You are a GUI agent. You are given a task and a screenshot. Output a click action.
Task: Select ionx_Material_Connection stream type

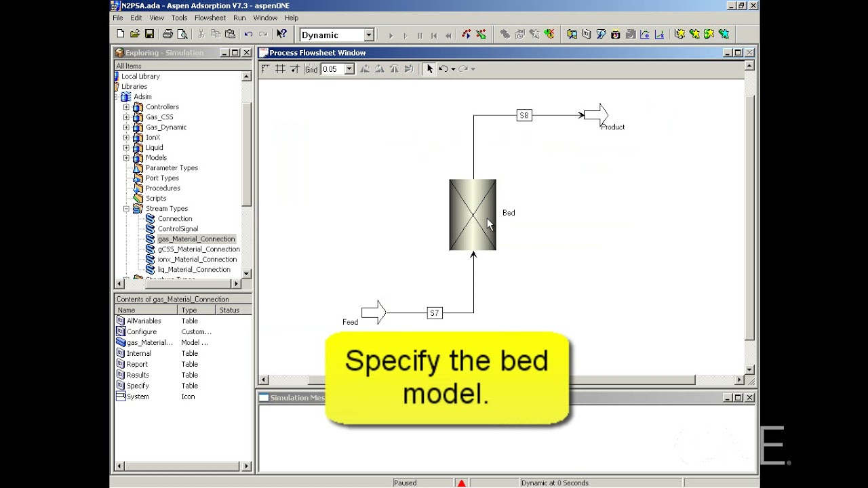pyautogui.click(x=197, y=260)
